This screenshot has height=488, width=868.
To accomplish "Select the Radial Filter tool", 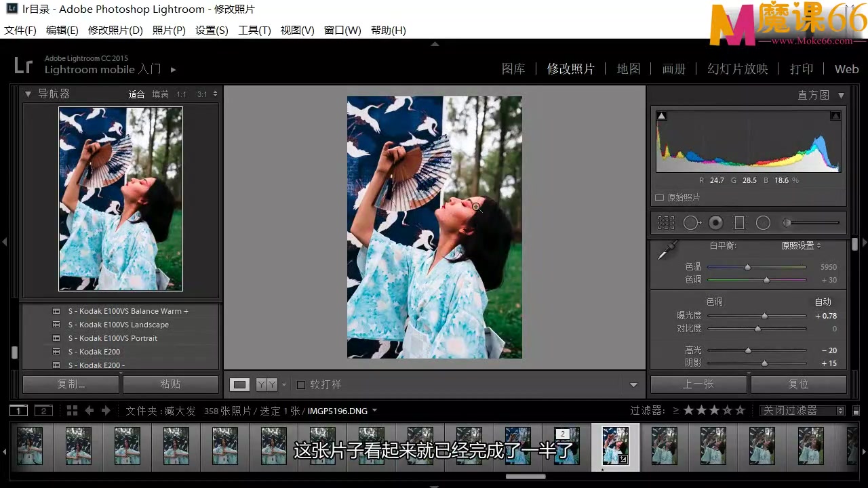I will (763, 222).
